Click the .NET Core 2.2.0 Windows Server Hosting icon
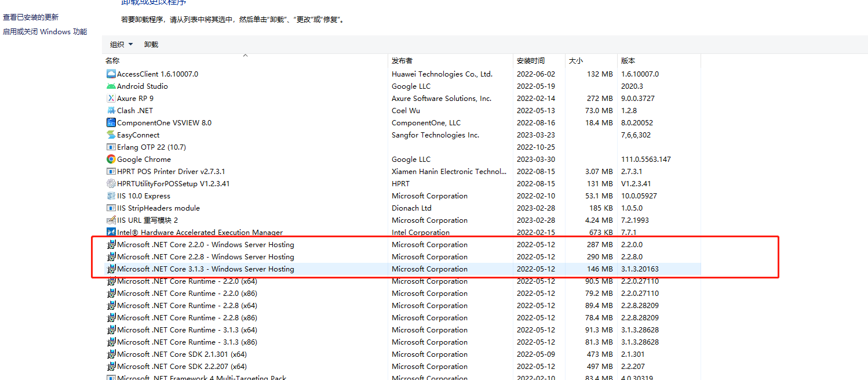 (x=111, y=244)
